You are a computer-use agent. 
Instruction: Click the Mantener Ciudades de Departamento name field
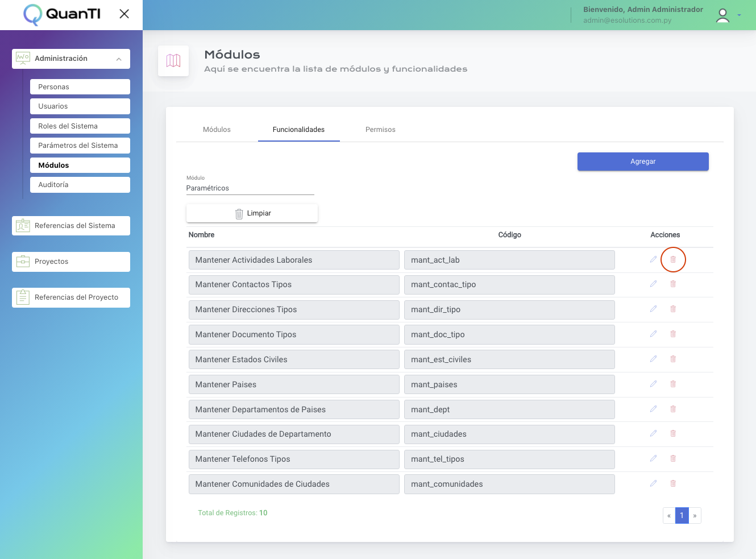pyautogui.click(x=294, y=434)
